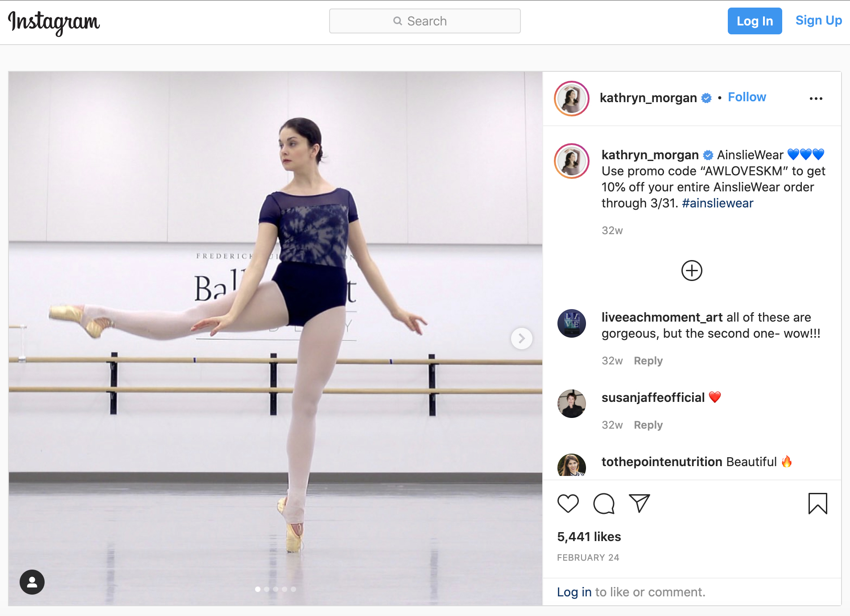View the 5,441 likes list
The width and height of the screenshot is (850, 616).
tap(589, 537)
